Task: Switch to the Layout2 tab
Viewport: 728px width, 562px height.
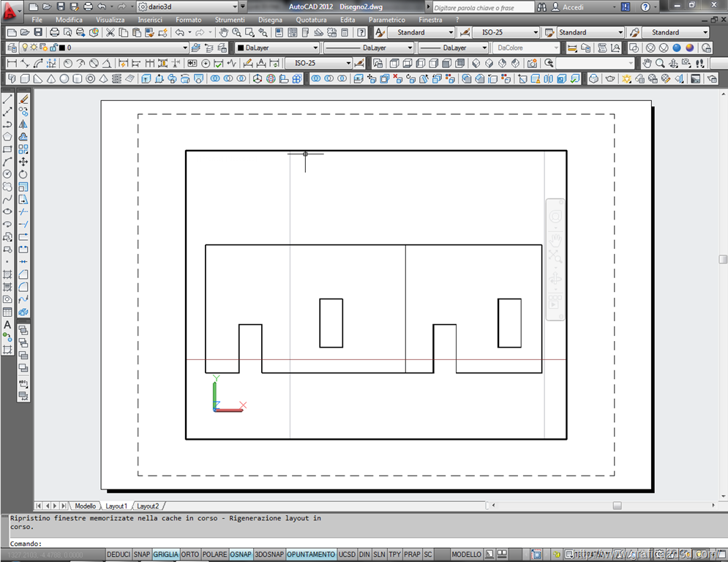Action: point(148,506)
